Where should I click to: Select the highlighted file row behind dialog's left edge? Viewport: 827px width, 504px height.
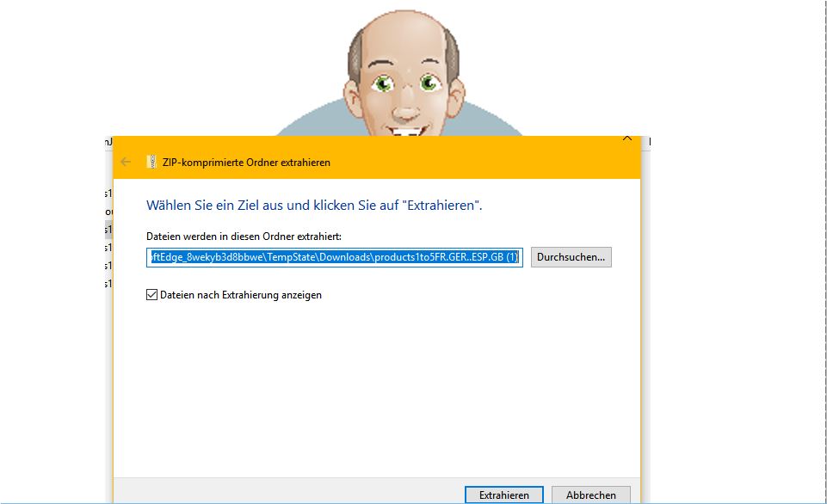[108, 230]
